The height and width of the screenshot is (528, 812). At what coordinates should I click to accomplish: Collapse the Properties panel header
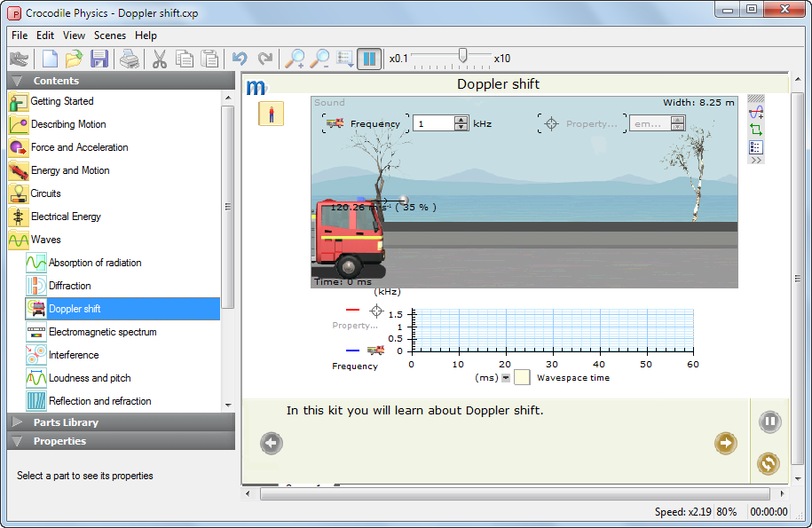(122, 441)
